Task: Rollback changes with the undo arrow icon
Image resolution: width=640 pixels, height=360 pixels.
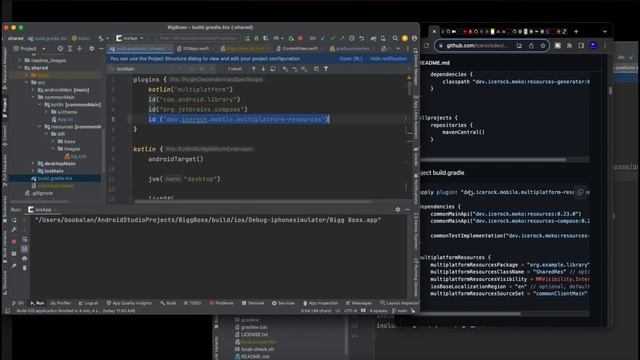Action: coord(362,38)
